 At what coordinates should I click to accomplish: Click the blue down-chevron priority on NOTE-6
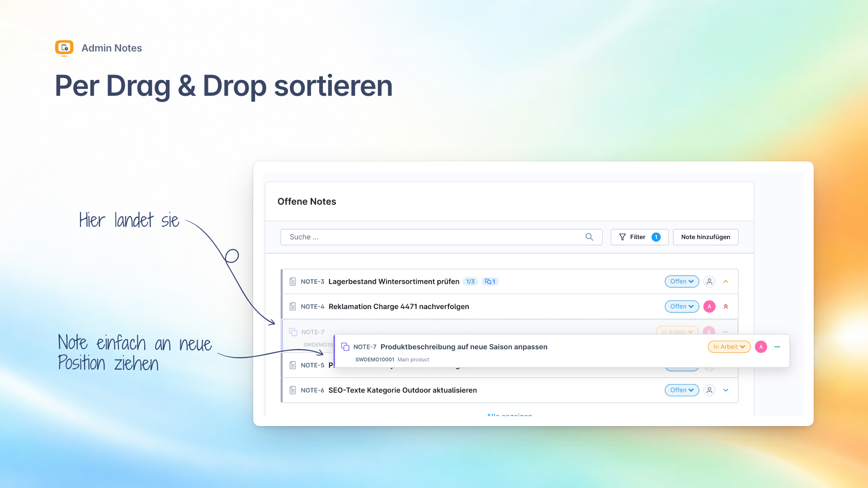726,390
